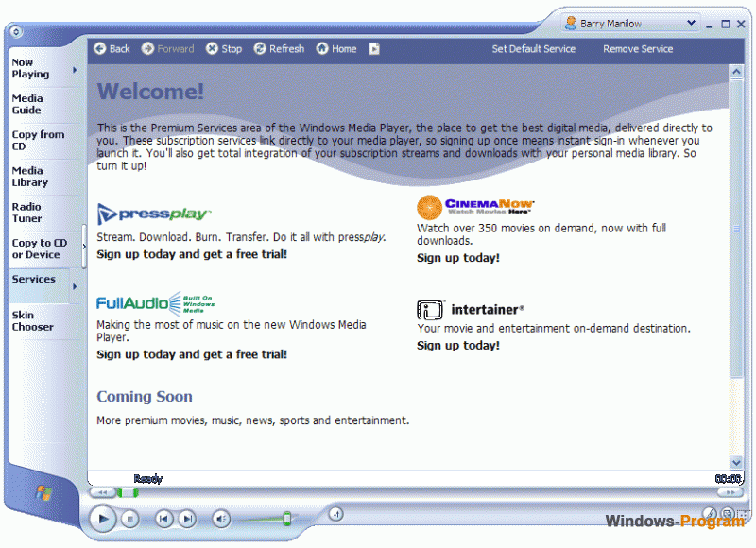The width and height of the screenshot is (756, 548).
Task: Go Back in the services browser
Action: click(x=112, y=49)
